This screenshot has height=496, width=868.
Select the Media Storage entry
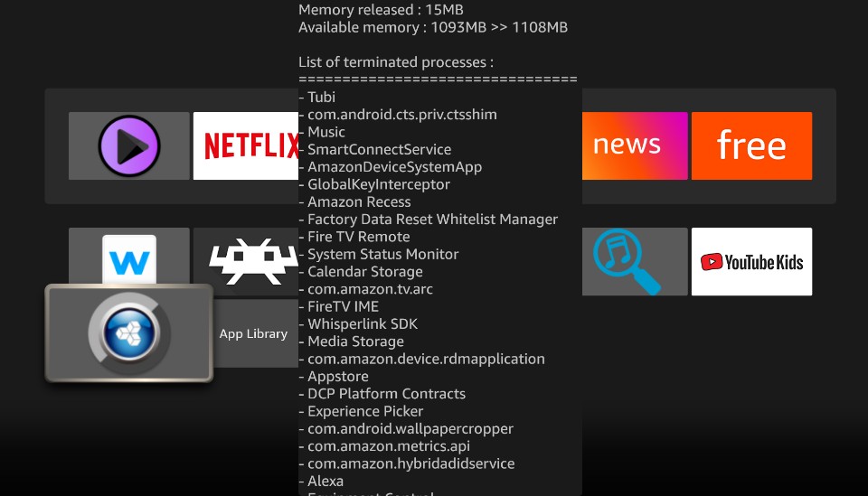coord(352,342)
